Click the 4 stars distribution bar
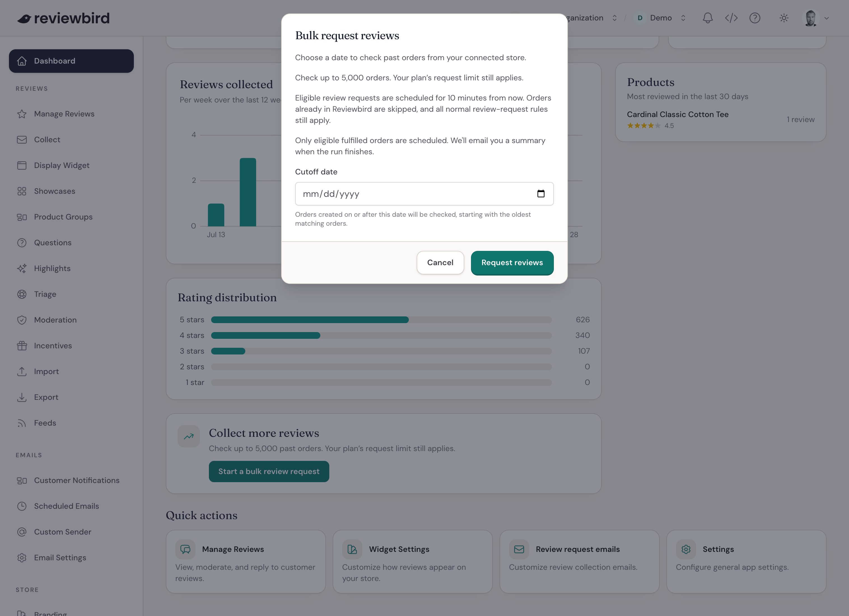849x616 pixels. [x=381, y=335]
